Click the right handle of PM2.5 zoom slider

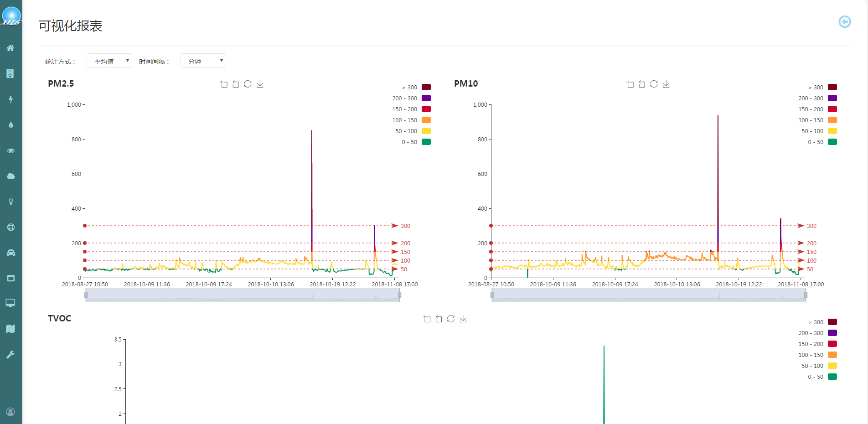pyautogui.click(x=399, y=295)
